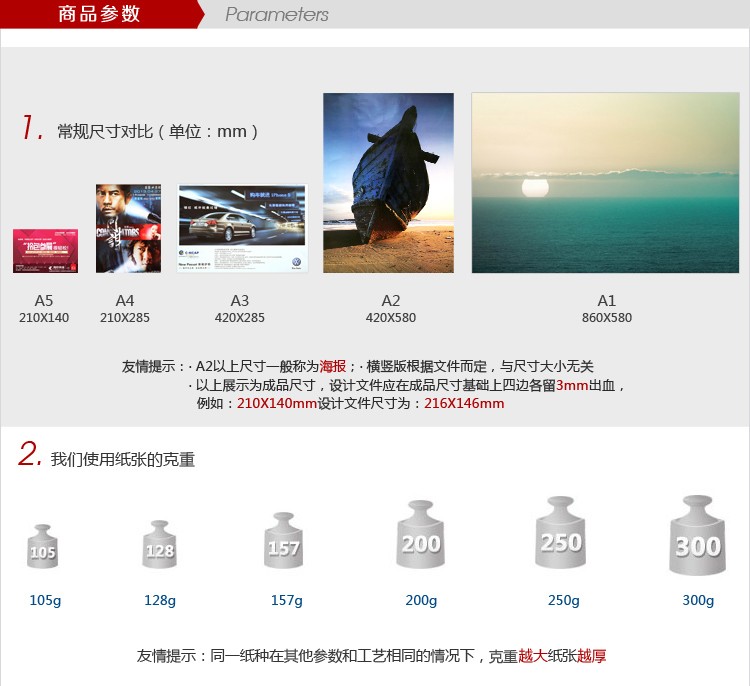Select the 250 weight icon
750x686 pixels.
[x=560, y=534]
